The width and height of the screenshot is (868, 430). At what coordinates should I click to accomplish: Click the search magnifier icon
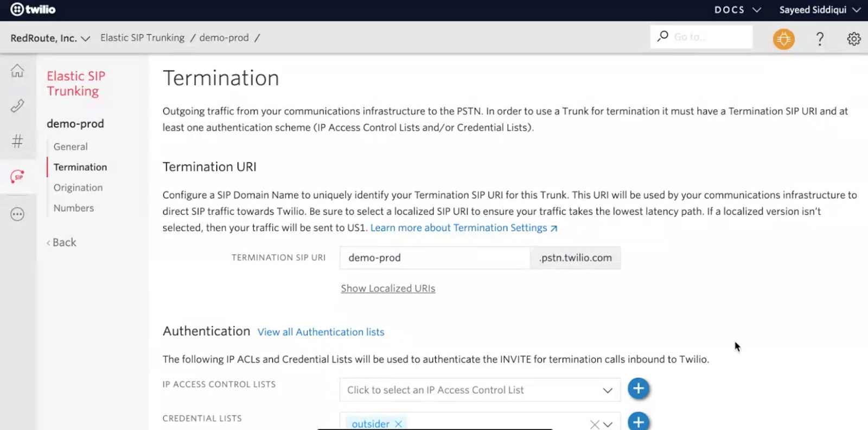pos(662,36)
